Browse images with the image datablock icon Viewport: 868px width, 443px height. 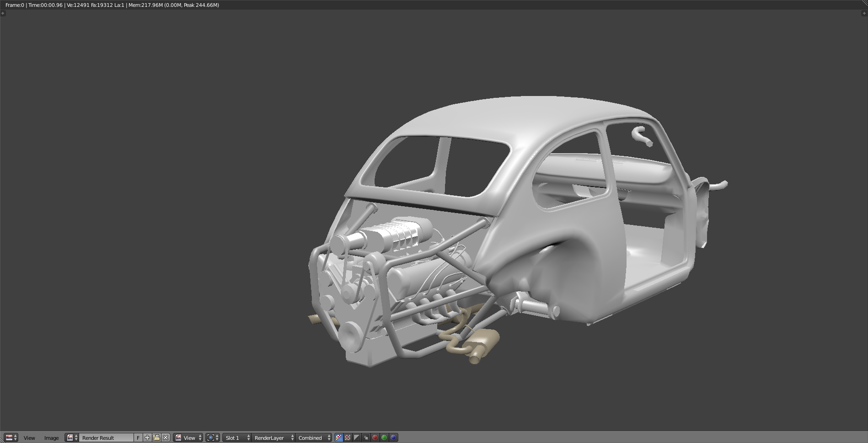[x=72, y=438]
